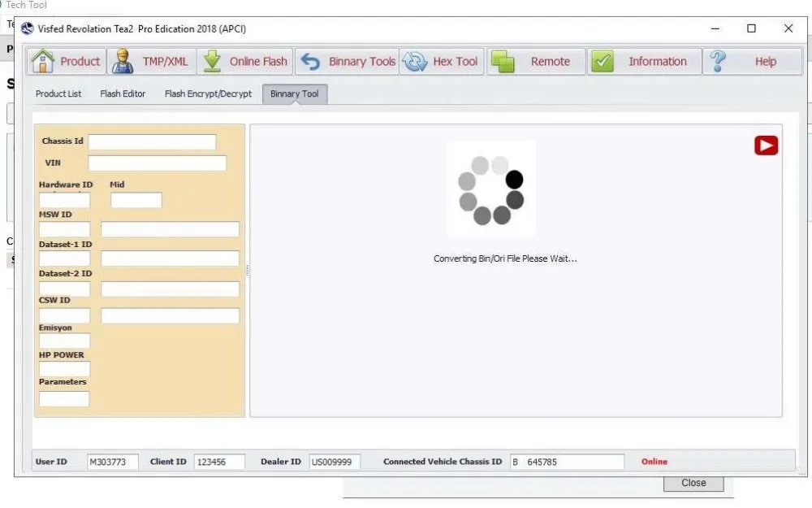Click the red Online status text
The width and height of the screenshot is (812, 508).
pos(654,462)
